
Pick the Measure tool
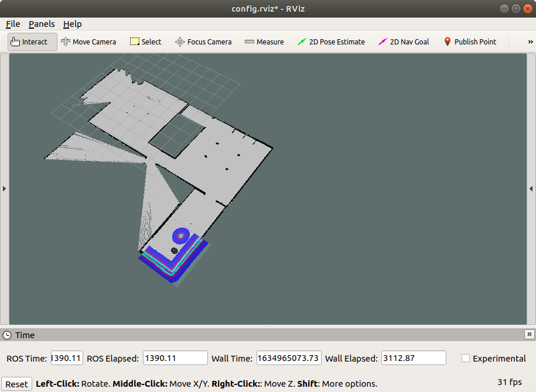pos(264,42)
